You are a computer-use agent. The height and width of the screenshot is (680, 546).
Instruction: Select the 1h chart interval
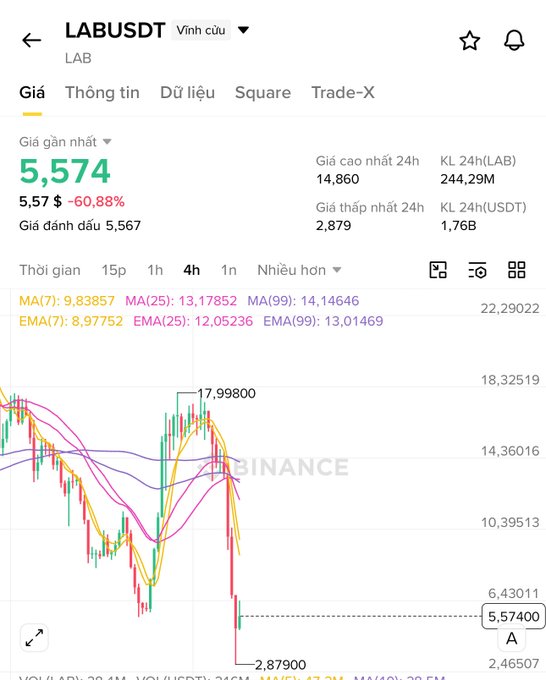(155, 270)
